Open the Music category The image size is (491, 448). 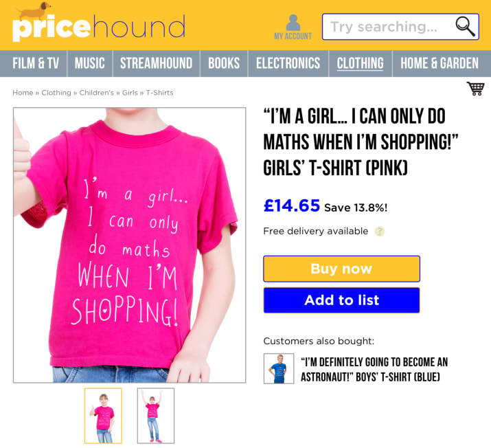pos(89,63)
